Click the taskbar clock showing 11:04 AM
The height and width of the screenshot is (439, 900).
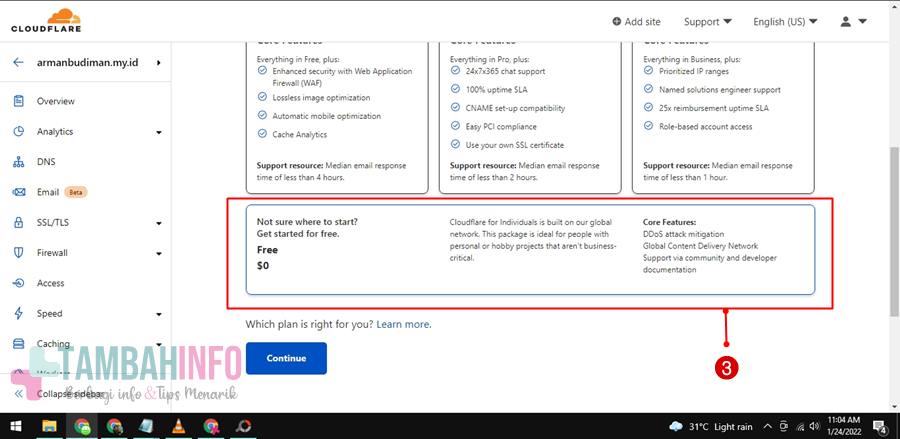pos(844,426)
